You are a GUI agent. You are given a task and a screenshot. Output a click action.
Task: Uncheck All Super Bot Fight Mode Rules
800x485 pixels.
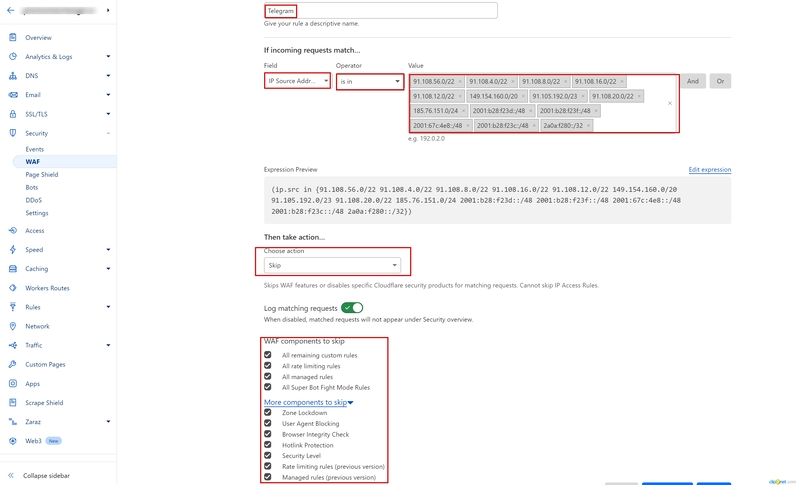coord(268,387)
